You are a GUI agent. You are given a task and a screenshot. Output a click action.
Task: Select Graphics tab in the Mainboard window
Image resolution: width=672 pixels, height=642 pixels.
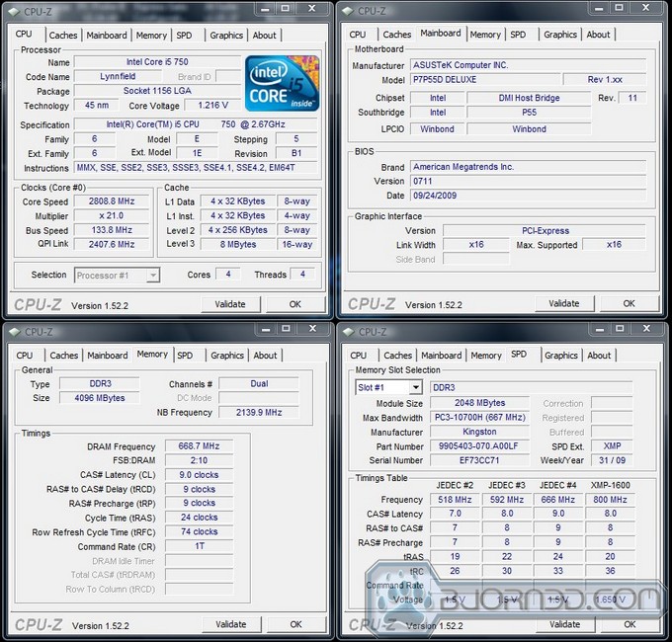(x=560, y=35)
